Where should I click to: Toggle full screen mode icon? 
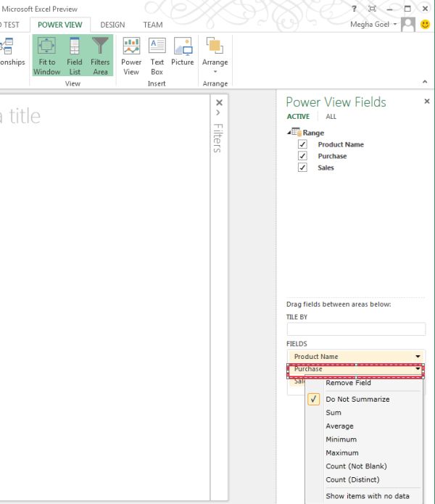372,9
